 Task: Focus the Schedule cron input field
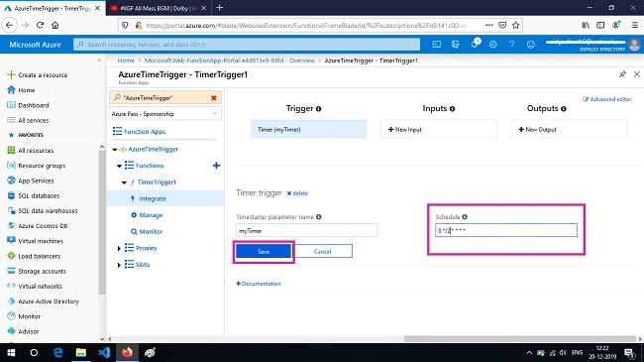click(x=506, y=230)
